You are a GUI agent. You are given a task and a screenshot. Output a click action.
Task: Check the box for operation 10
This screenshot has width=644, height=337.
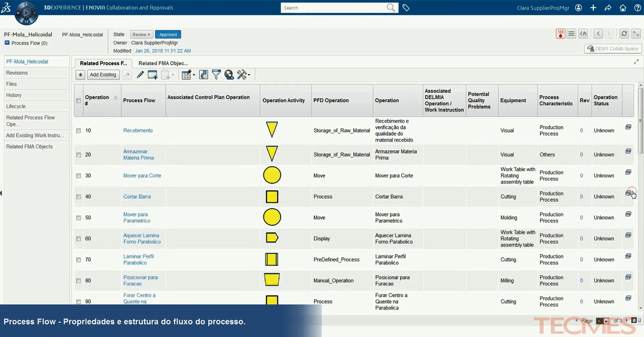(78, 130)
